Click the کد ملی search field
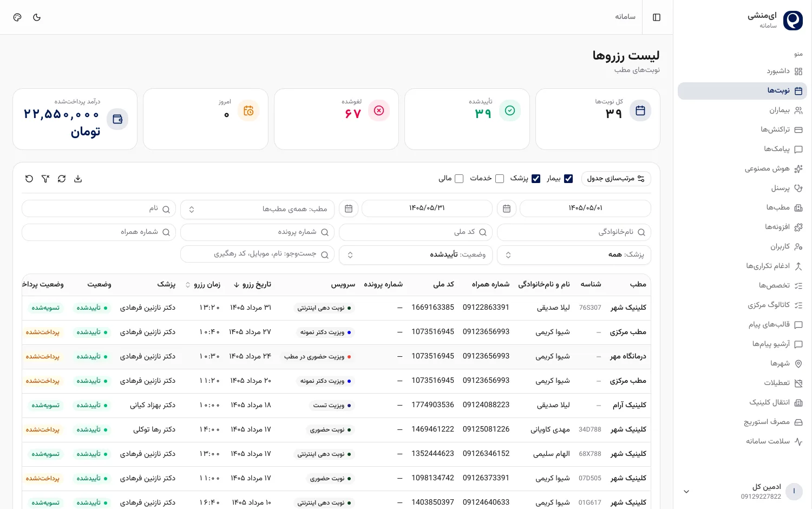The height and width of the screenshot is (509, 812). (416, 232)
